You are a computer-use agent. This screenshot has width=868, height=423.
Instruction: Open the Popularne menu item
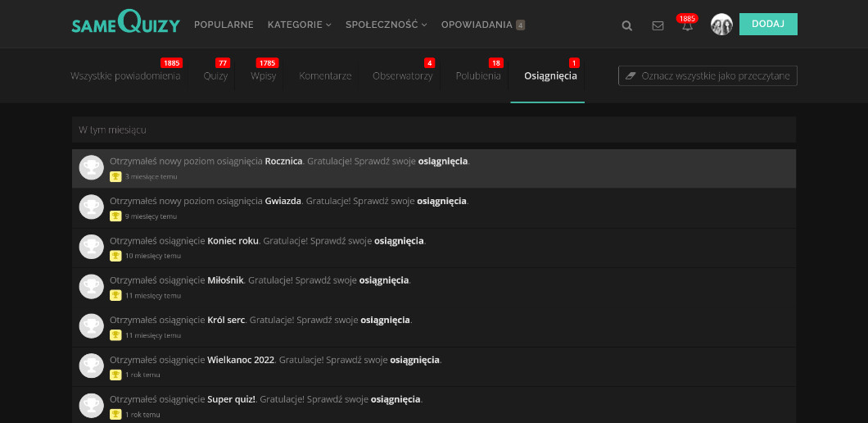(x=224, y=25)
